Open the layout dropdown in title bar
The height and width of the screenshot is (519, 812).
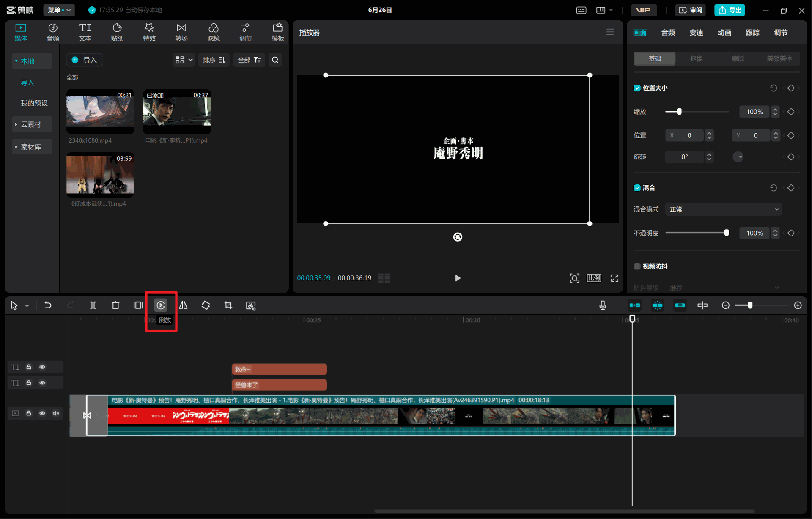(x=605, y=10)
